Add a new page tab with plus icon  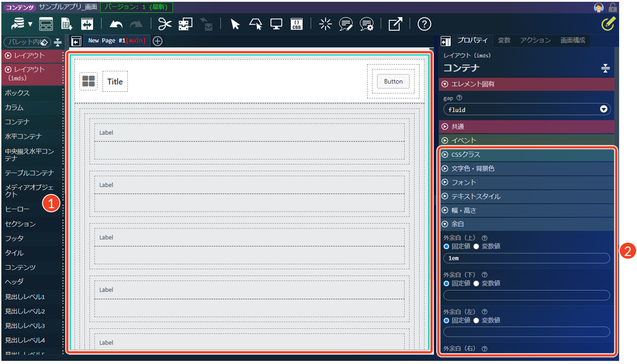157,41
